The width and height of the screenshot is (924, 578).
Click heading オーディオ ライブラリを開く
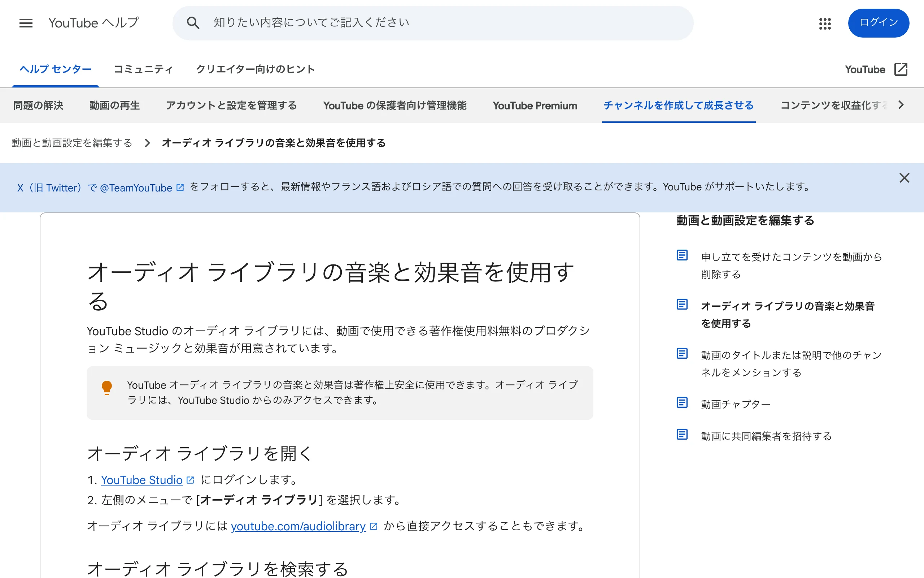[x=200, y=453]
